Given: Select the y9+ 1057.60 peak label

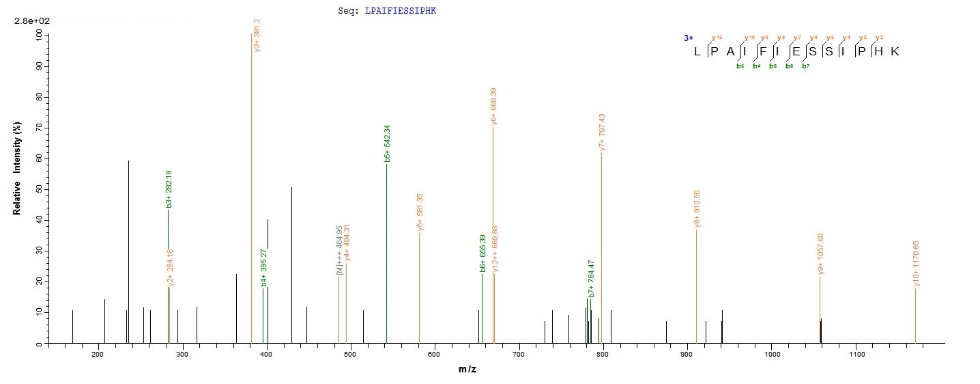Looking at the screenshot, I should click(x=821, y=254).
